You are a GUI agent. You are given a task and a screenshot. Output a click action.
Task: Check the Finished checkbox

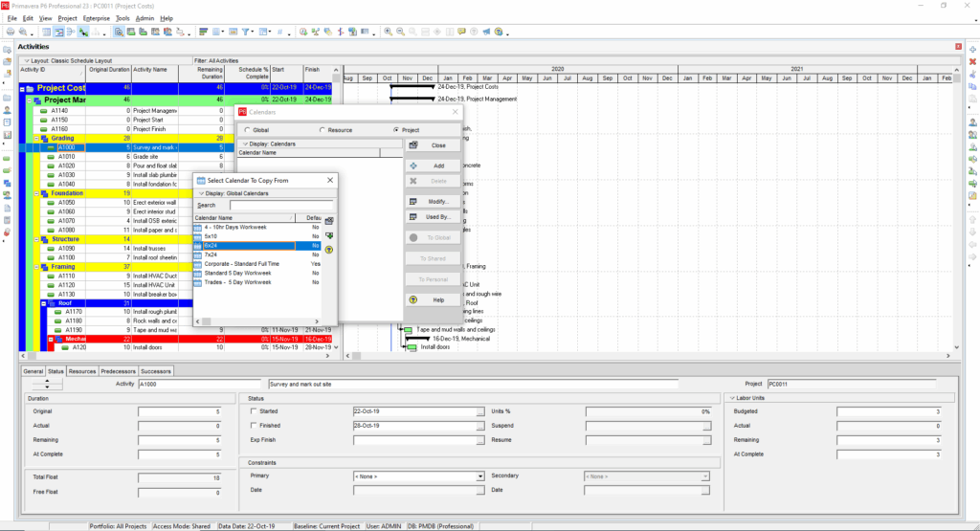253,426
